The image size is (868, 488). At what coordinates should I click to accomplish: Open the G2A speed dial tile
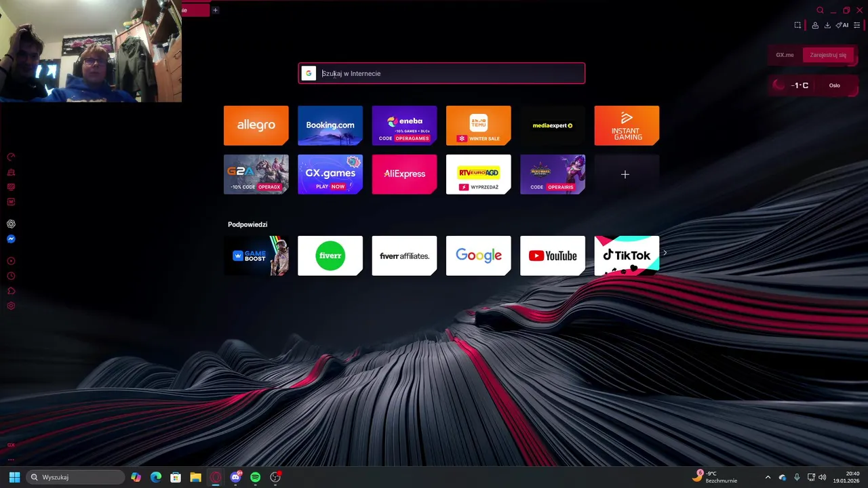click(256, 174)
